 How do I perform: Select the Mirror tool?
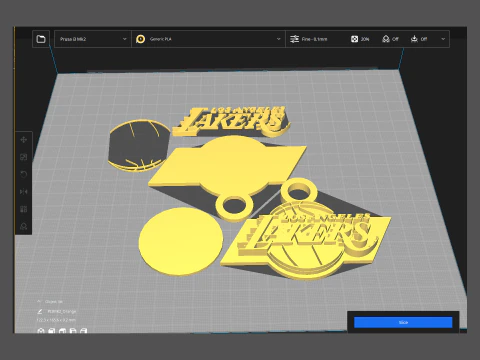(24, 192)
